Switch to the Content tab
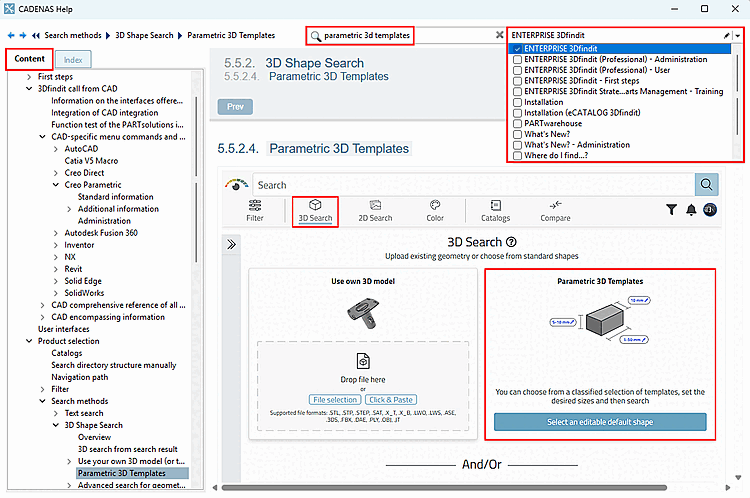The width and height of the screenshot is (750, 498). point(29,59)
